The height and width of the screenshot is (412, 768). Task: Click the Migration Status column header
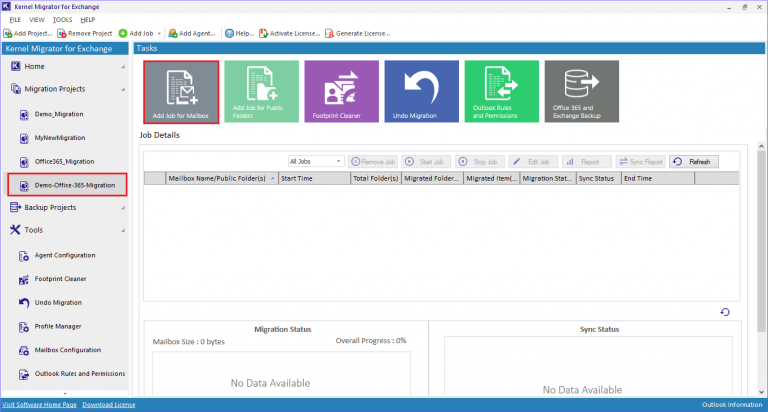[x=548, y=178]
